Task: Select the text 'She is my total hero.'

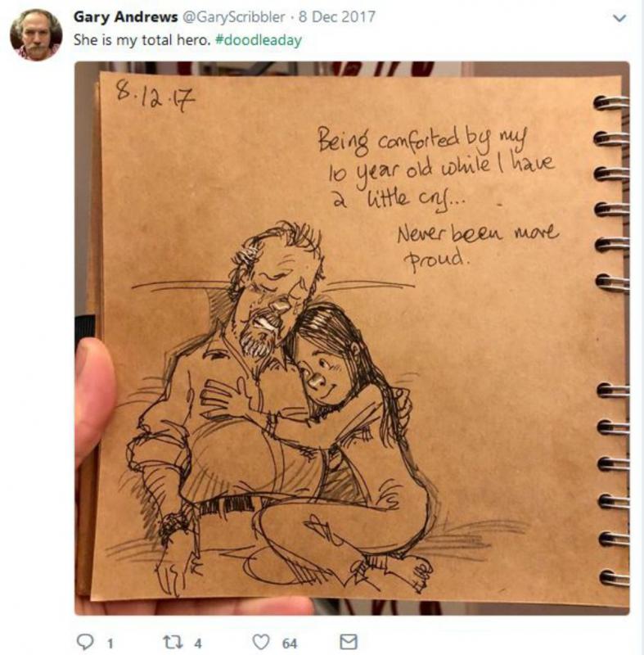Action: point(142,40)
